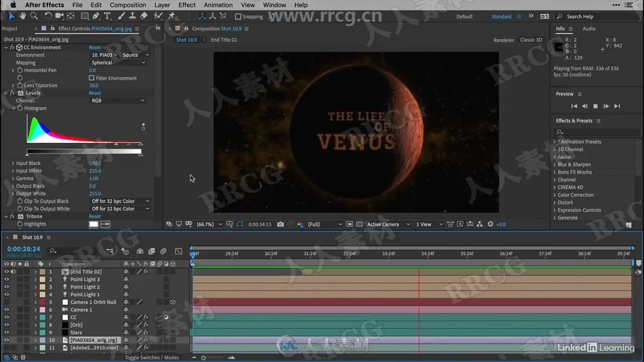The width and height of the screenshot is (644, 362).
Task: Select the Roto Brush tool
Action: point(158,16)
